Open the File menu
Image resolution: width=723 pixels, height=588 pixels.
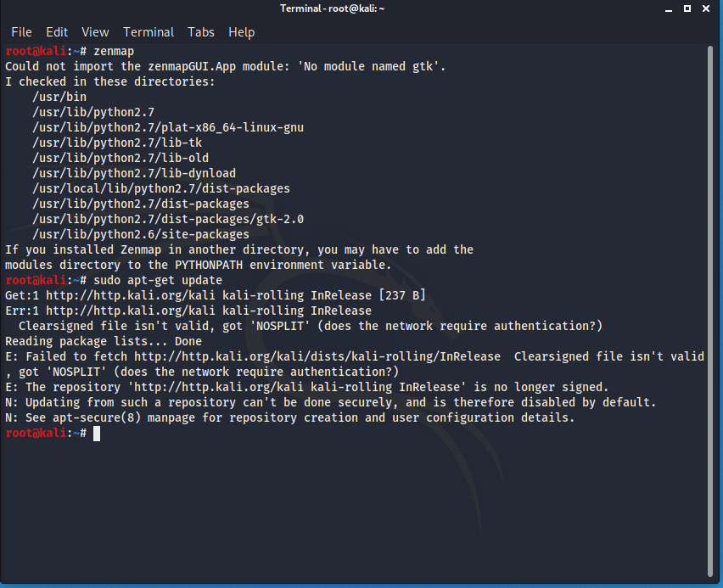[x=22, y=32]
